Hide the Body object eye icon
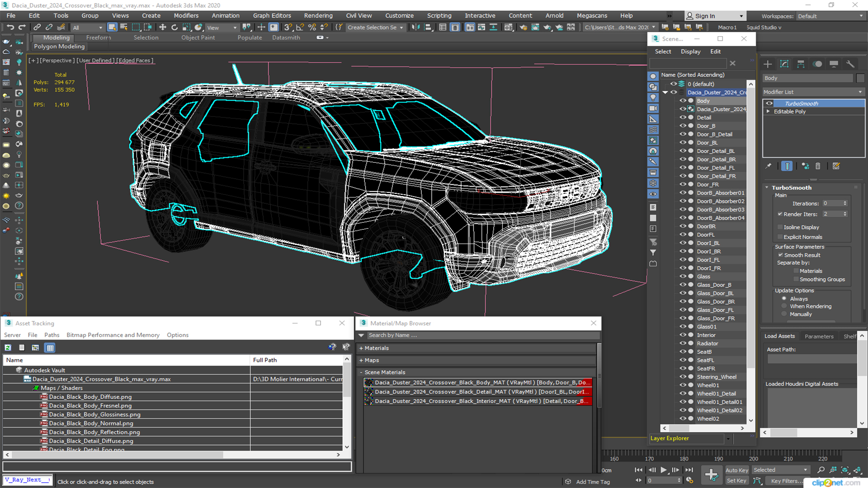 point(683,101)
